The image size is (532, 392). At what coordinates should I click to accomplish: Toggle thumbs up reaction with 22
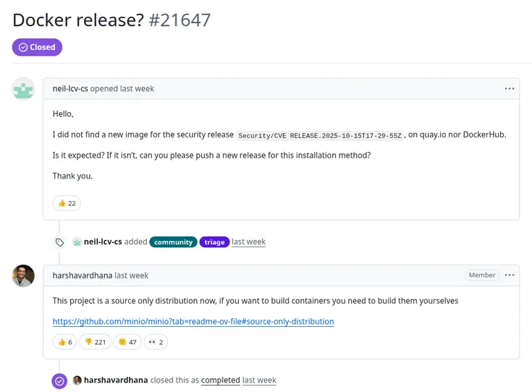67,203
